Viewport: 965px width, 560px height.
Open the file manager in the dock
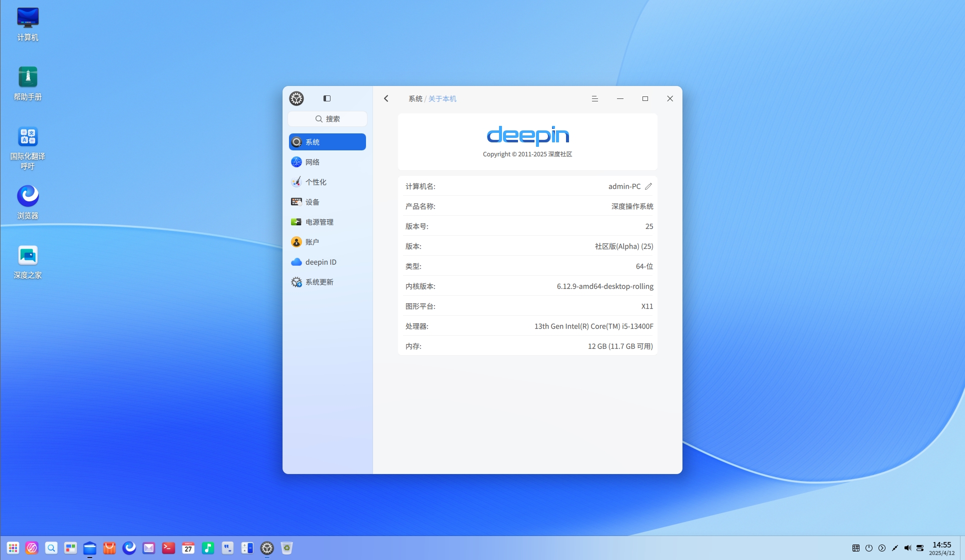[x=90, y=548]
